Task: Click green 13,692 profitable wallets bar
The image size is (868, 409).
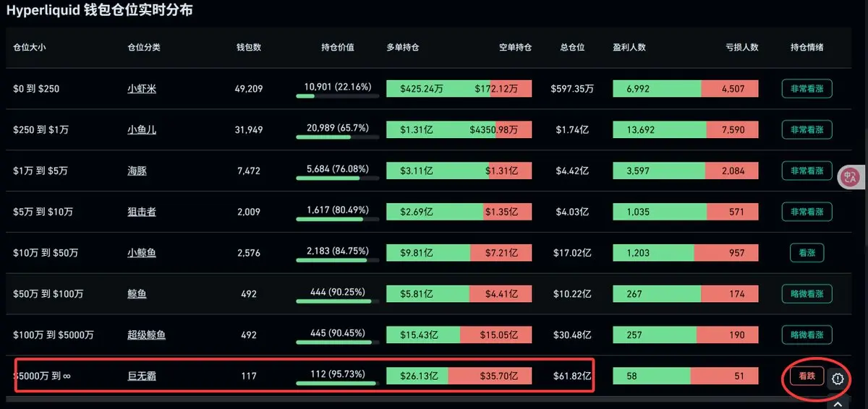Action: 659,130
